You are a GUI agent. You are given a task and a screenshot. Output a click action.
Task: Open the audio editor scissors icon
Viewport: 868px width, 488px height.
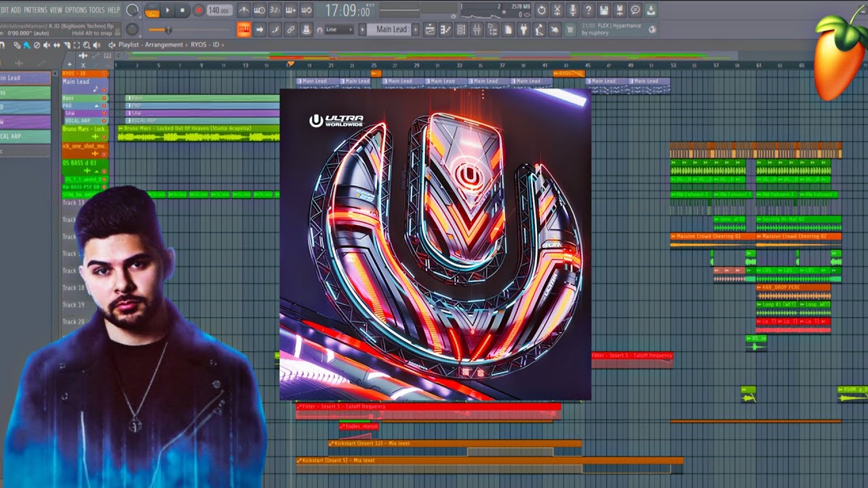click(557, 10)
